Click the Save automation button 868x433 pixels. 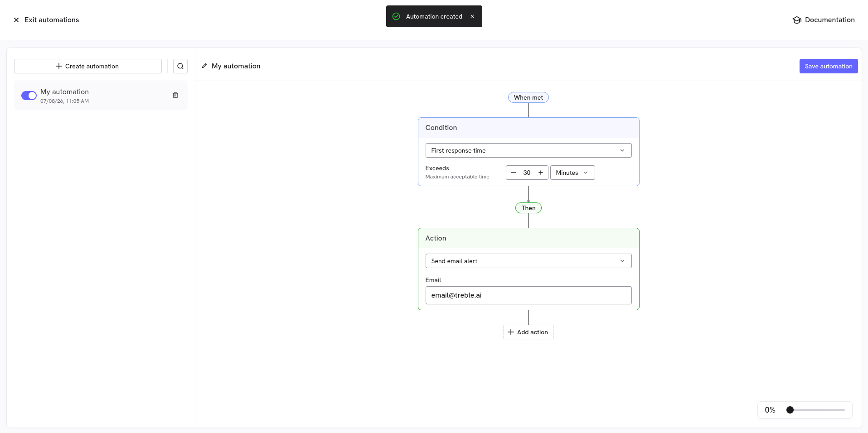coord(829,66)
